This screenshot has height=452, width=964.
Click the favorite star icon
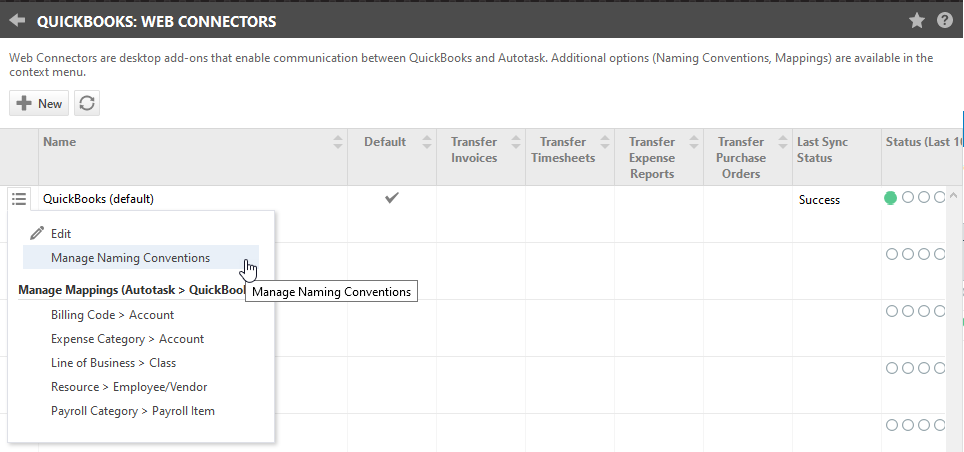(917, 21)
